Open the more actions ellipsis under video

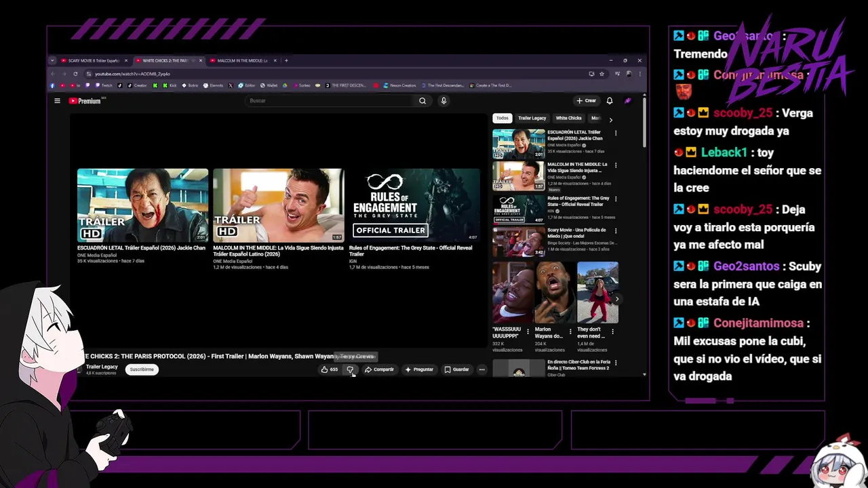(481, 369)
